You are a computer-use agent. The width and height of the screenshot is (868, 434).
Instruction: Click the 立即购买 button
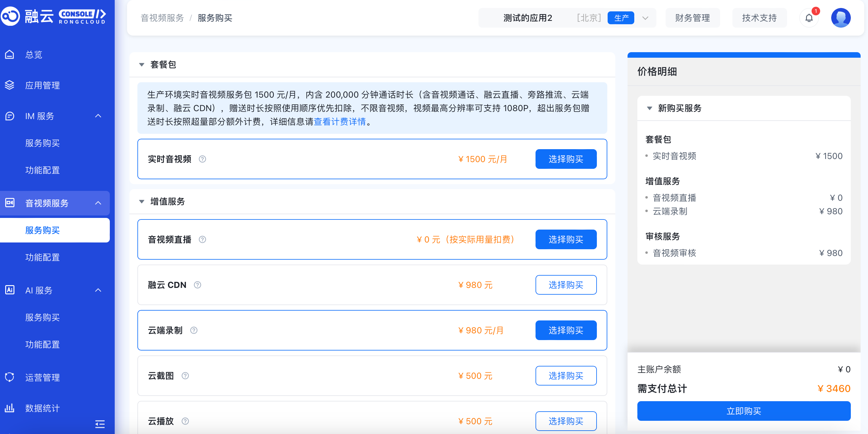[743, 411]
